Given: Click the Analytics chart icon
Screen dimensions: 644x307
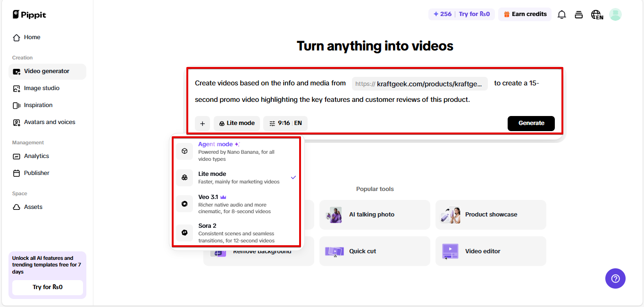Looking at the screenshot, I should tap(17, 157).
